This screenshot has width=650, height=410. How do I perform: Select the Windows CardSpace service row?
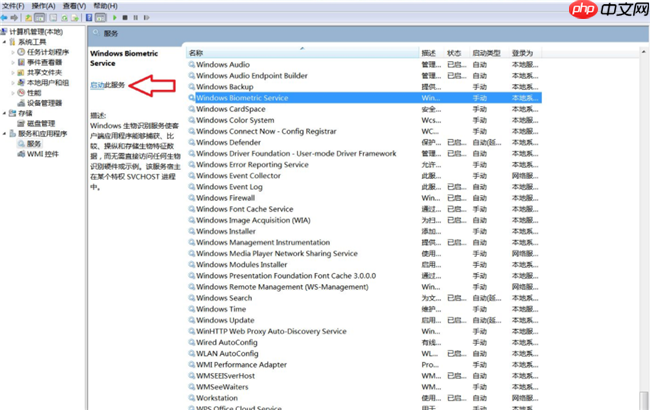pos(364,109)
